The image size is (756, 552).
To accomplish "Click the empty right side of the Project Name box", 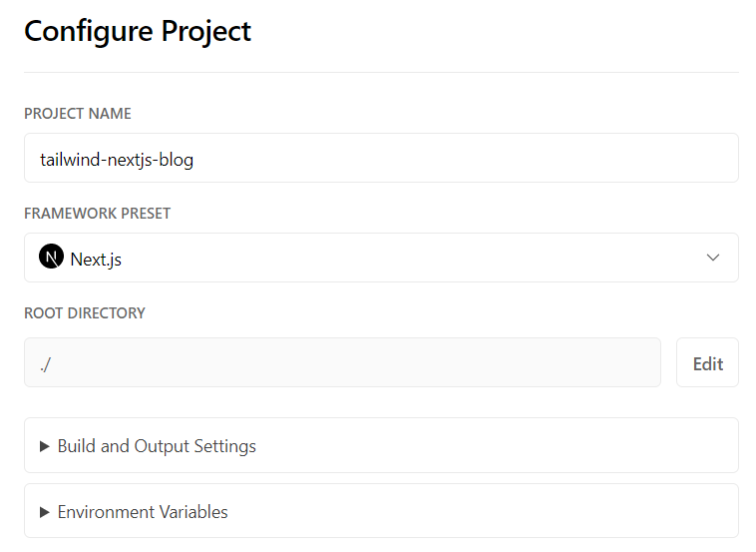I will pyautogui.click(x=598, y=158).
